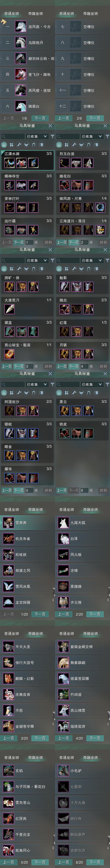
Task: Toggle the checked 江潇水澜 gear set
Action: click(28, 160)
